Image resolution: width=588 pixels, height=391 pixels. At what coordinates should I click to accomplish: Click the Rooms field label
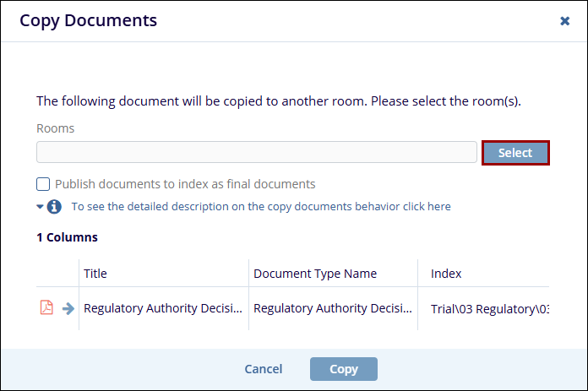pyautogui.click(x=55, y=128)
